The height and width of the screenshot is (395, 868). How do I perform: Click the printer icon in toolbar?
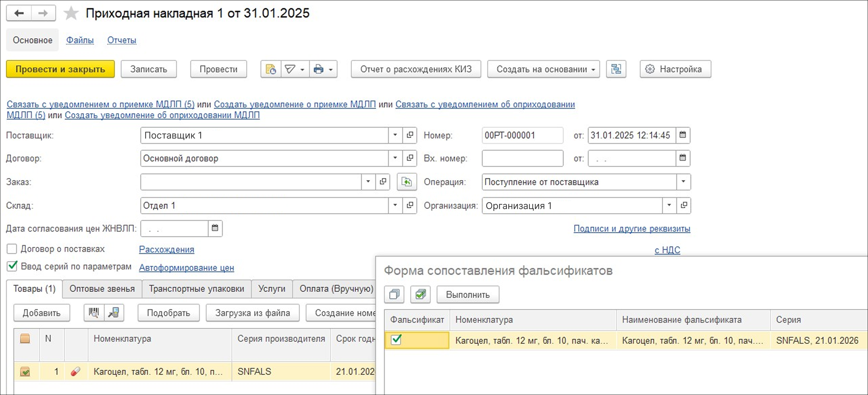(x=318, y=69)
